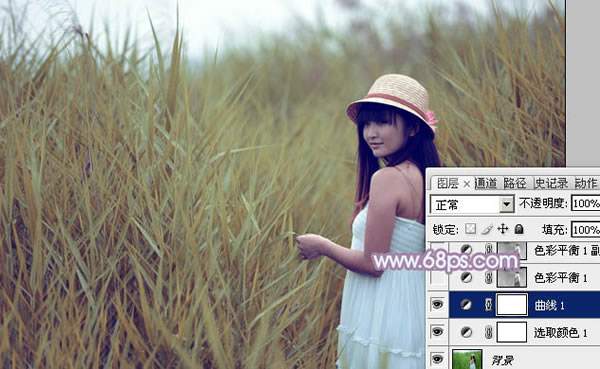Image resolution: width=600 pixels, height=369 pixels.
Task: Show the 色彩平衡 1 layer
Action: point(438,277)
